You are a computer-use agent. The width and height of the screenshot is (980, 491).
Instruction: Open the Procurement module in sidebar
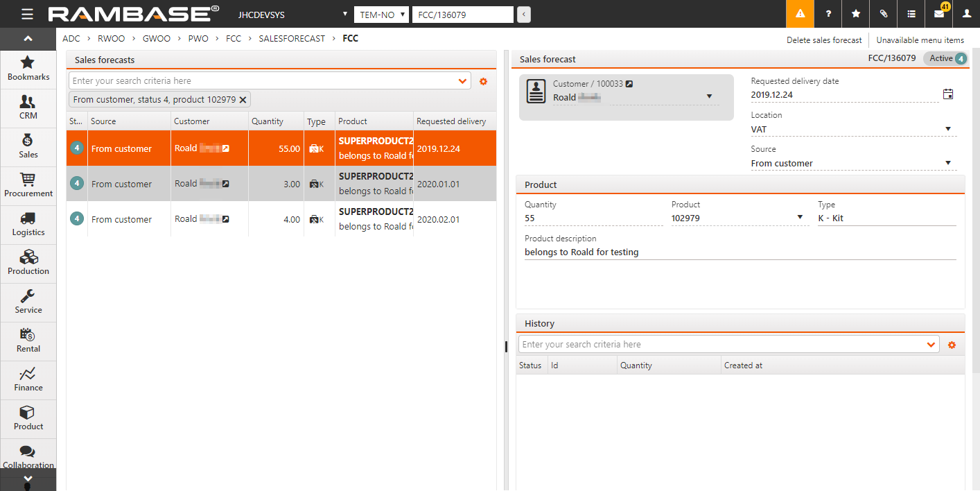point(28,184)
